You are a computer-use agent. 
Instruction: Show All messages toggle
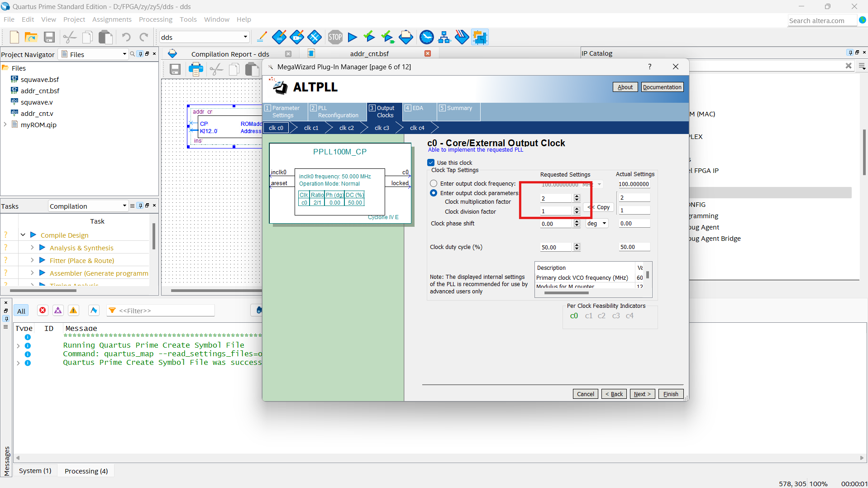click(x=21, y=311)
